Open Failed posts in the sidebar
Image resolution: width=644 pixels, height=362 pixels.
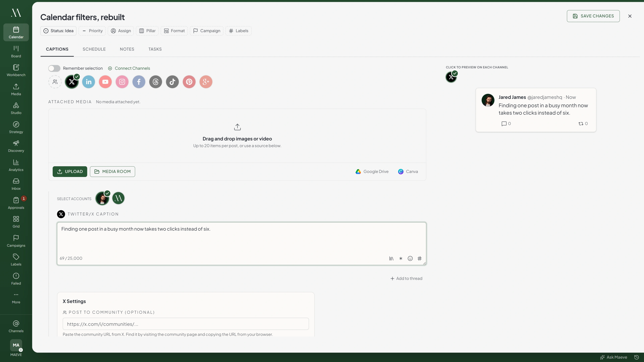tap(16, 279)
